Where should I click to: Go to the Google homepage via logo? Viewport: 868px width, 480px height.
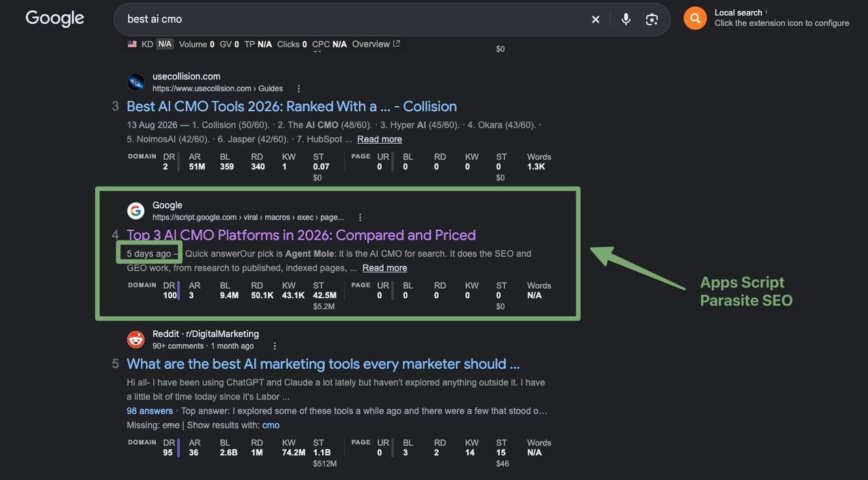click(55, 18)
